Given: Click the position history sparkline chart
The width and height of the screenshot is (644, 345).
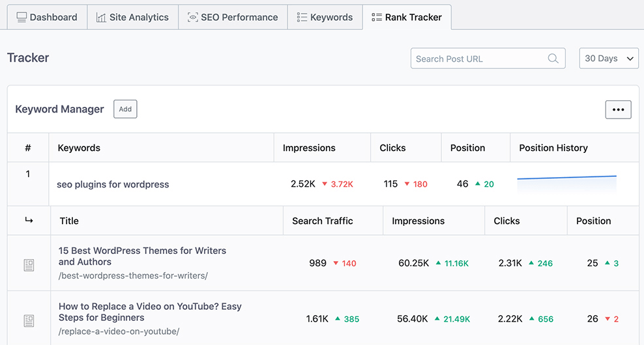Looking at the screenshot, I should pos(567,184).
